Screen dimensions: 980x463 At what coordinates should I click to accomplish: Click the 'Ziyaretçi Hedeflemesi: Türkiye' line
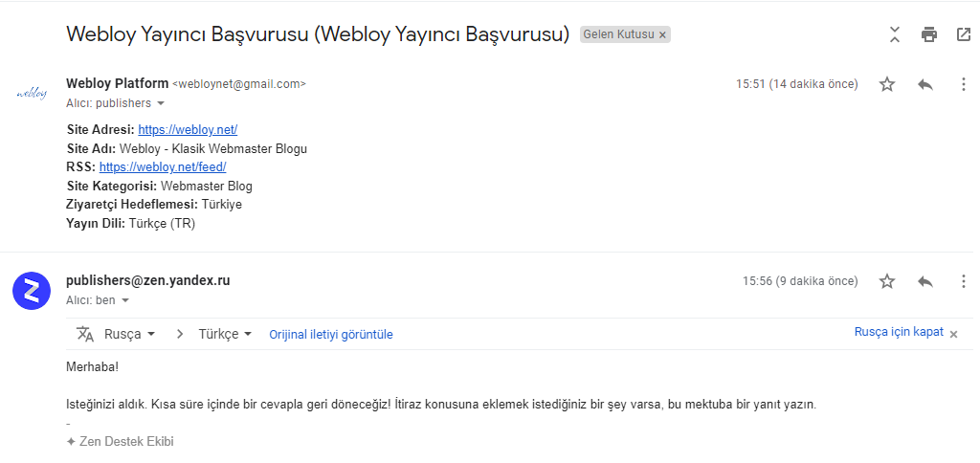coord(154,205)
